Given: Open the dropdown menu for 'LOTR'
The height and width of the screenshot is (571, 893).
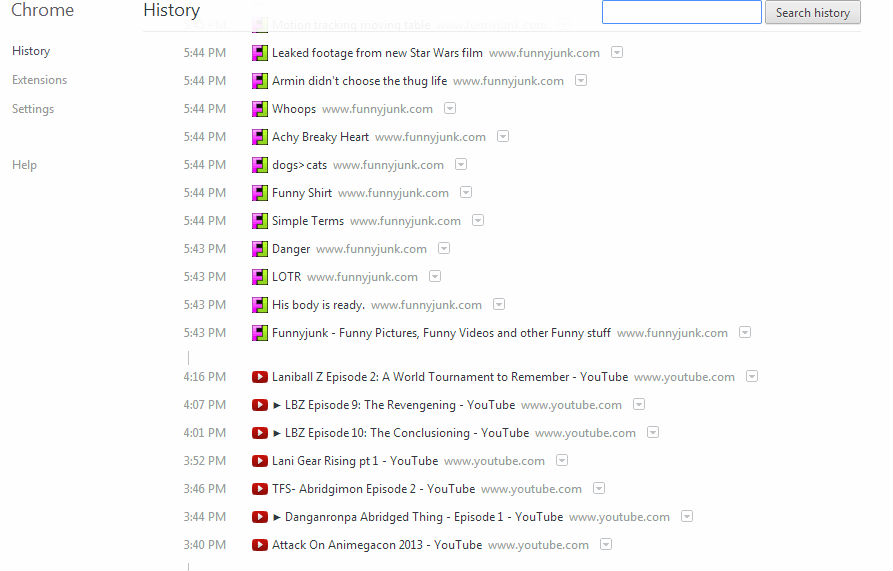Looking at the screenshot, I should tap(435, 276).
